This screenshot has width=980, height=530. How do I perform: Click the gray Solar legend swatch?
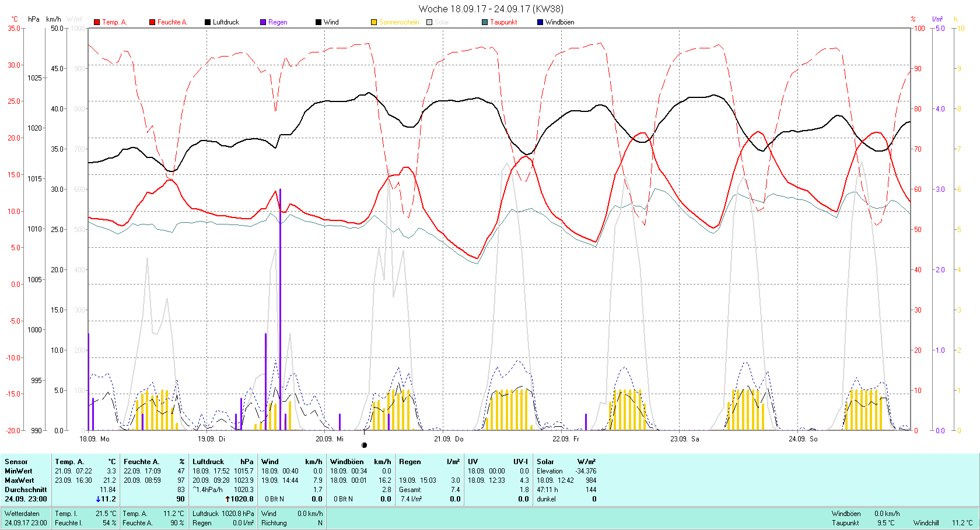click(429, 22)
